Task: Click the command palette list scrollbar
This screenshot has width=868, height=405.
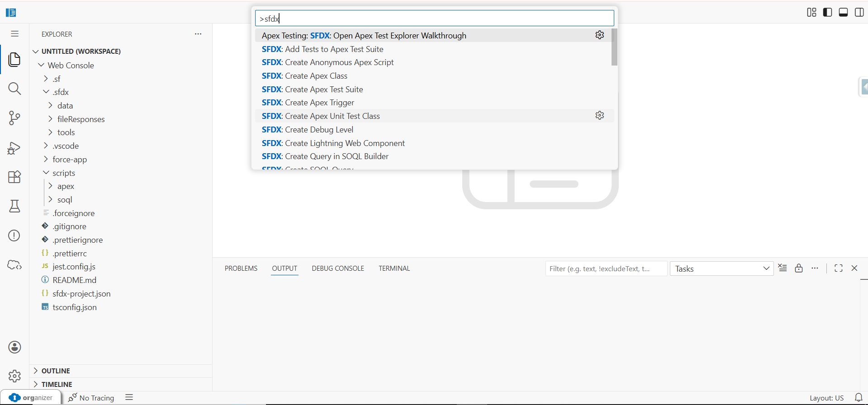Action: pyautogui.click(x=614, y=47)
